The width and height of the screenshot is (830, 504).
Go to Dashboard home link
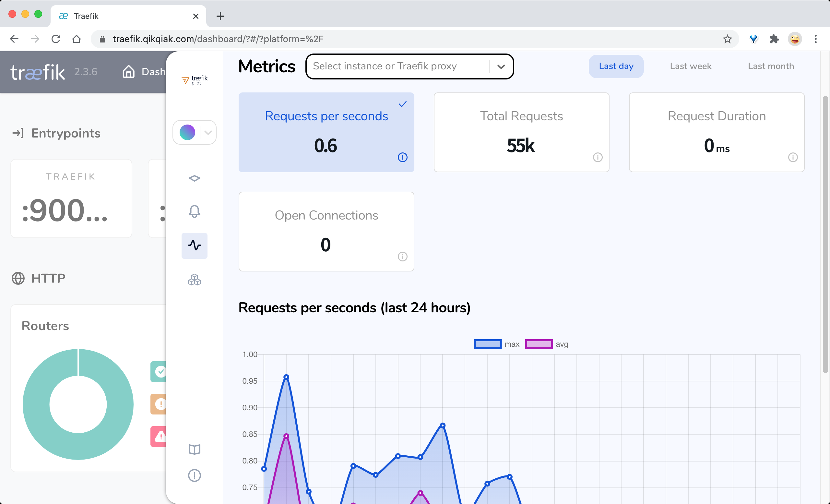(144, 72)
